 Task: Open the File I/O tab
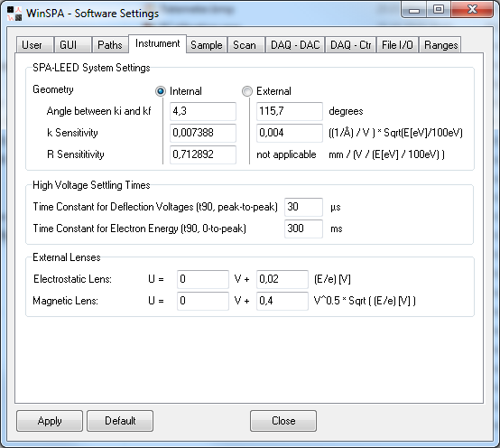[397, 44]
